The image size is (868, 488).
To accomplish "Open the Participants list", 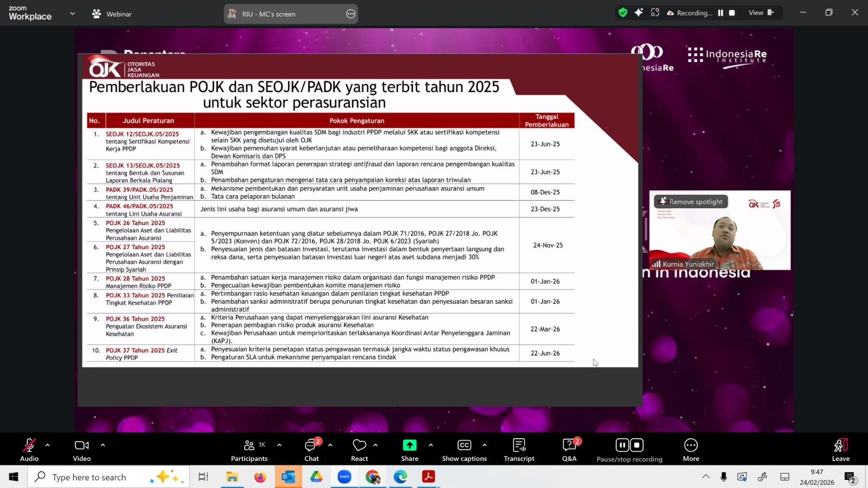I will click(x=249, y=450).
